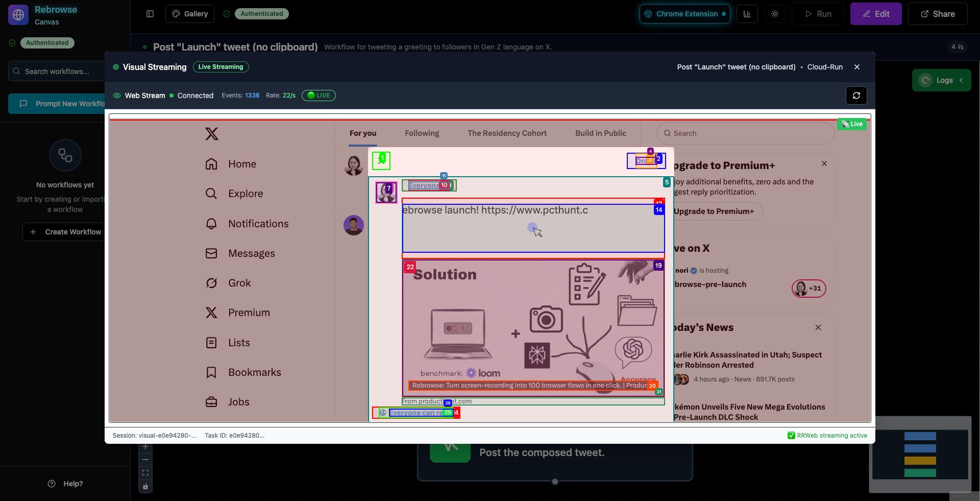Open Grok in X navigation
The height and width of the screenshot is (501, 980).
coord(228,283)
